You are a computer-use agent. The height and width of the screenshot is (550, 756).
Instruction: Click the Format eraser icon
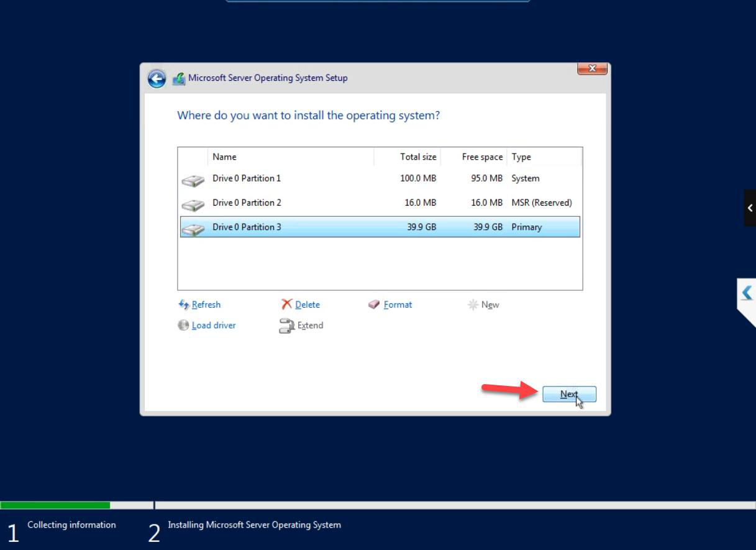pos(374,305)
